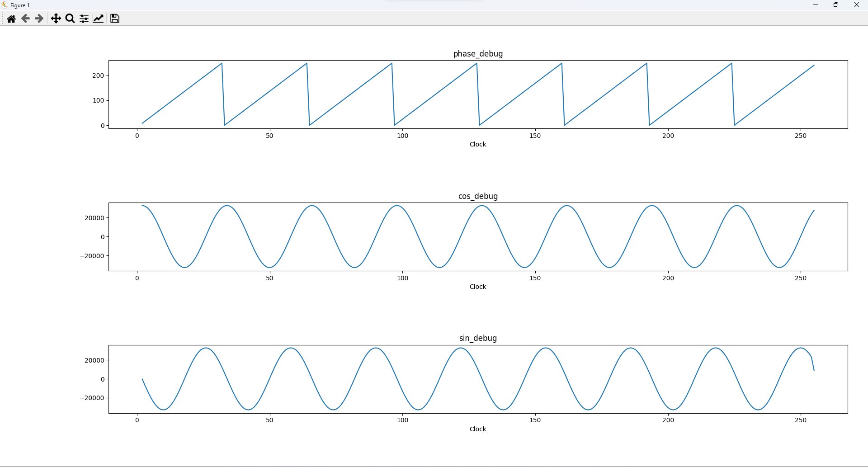Go back to the previous view

25,19
